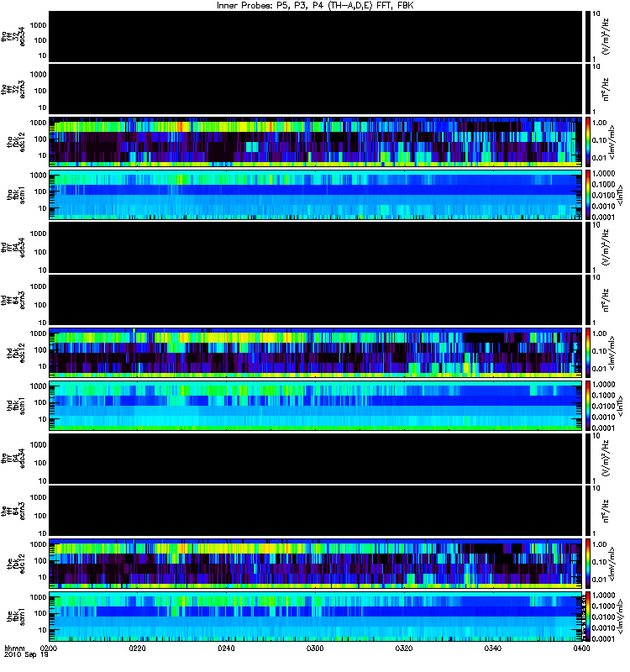Viewport: 630px width, 672px height.
Task: Click the the fbk edc12 spectrogram panel
Action: (316, 564)
